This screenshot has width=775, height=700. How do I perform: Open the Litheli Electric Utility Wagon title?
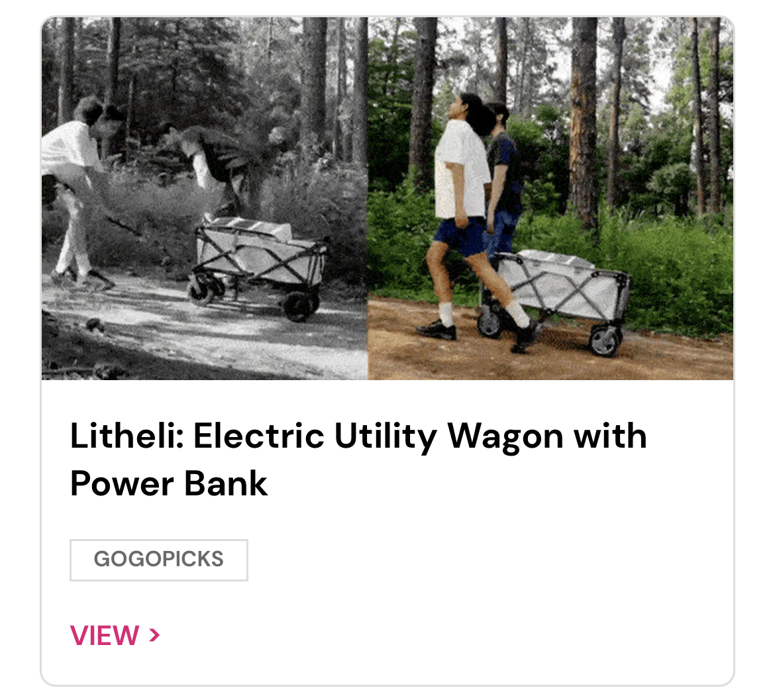(358, 460)
